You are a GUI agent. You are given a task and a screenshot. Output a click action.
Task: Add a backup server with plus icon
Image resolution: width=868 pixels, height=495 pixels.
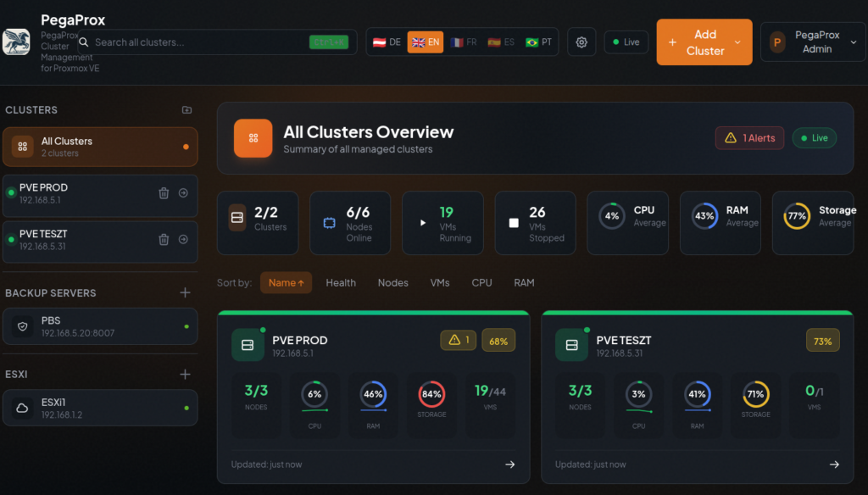(x=185, y=293)
